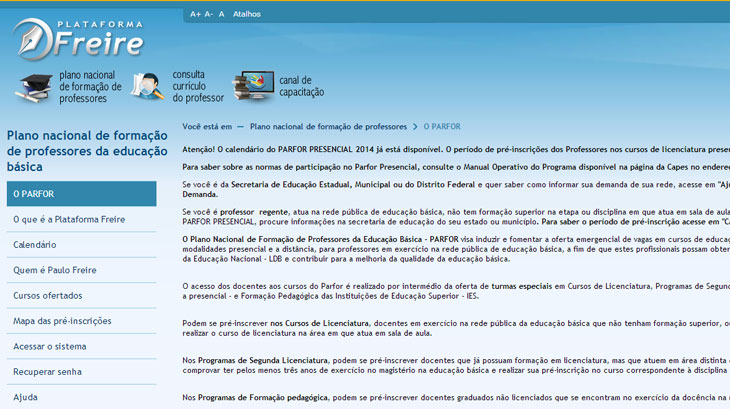This screenshot has height=409, width=730.
Task: Open Cursos ofertados menu item
Action: [x=47, y=295]
